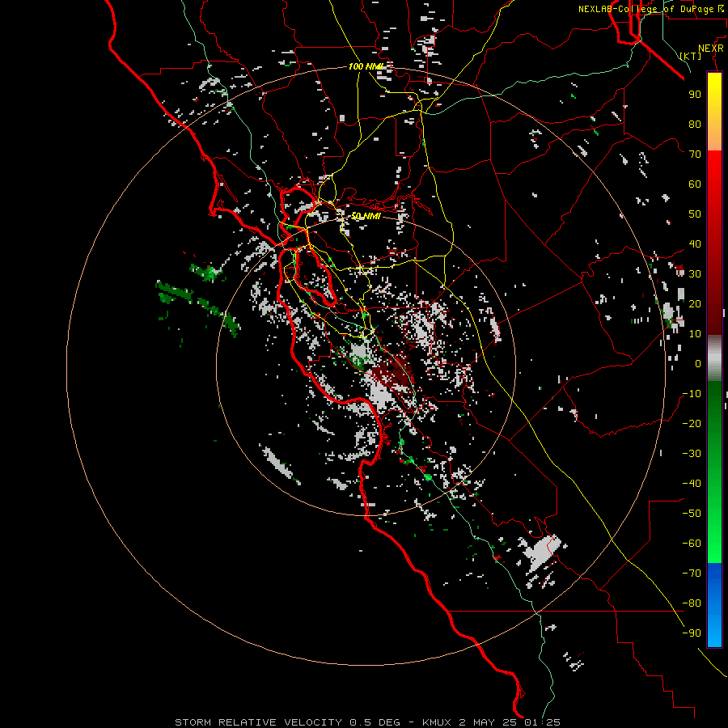
Task: Click the -50 value on velocity scale
Action: point(692,514)
